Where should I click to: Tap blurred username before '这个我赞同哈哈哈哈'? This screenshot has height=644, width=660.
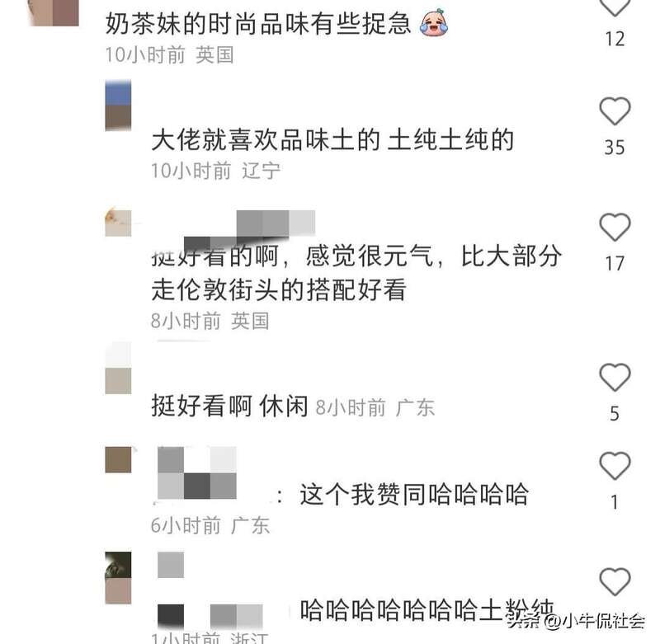coord(197,472)
